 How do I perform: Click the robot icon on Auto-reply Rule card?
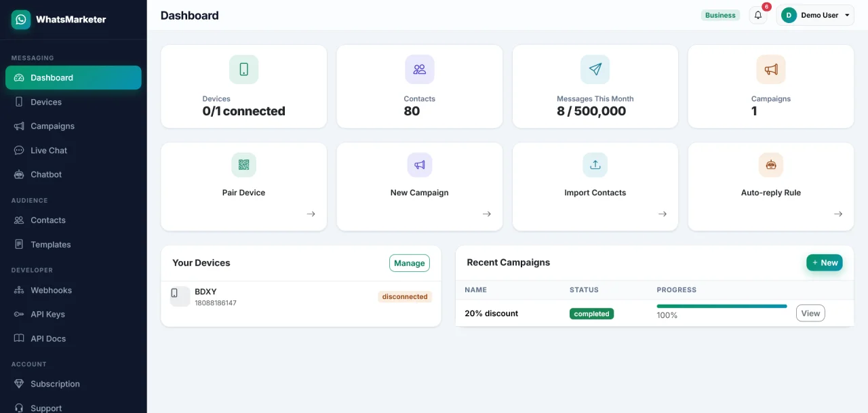click(x=771, y=165)
